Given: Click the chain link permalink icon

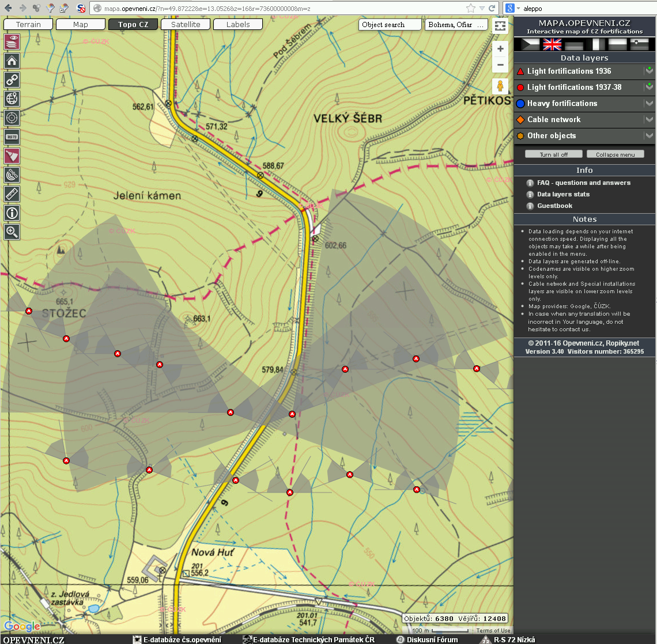Looking at the screenshot, I should point(12,79).
